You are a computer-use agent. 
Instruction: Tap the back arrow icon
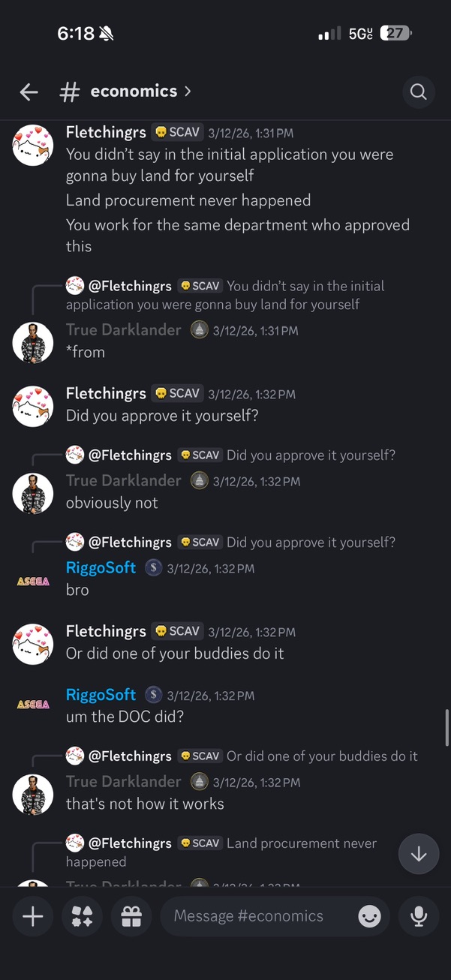[x=29, y=92]
